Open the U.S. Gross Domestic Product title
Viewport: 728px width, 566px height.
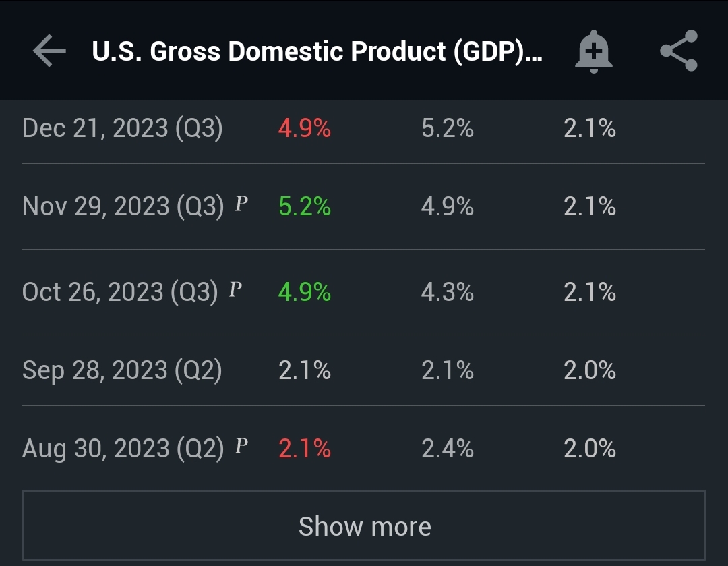[317, 51]
